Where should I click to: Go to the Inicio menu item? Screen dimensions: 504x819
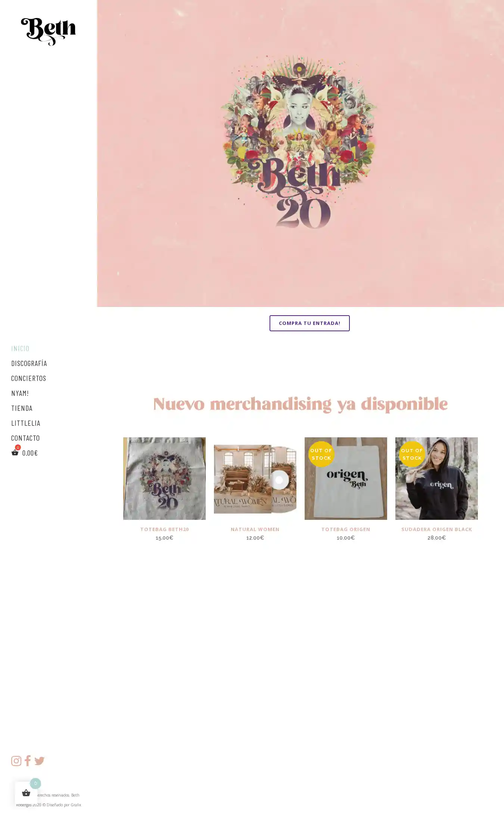click(20, 348)
